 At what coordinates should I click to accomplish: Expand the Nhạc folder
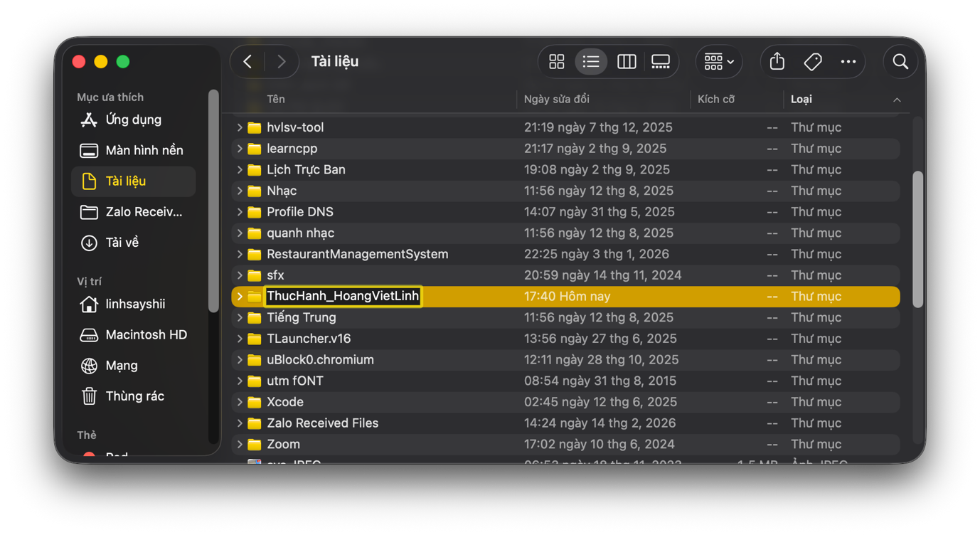tap(240, 191)
